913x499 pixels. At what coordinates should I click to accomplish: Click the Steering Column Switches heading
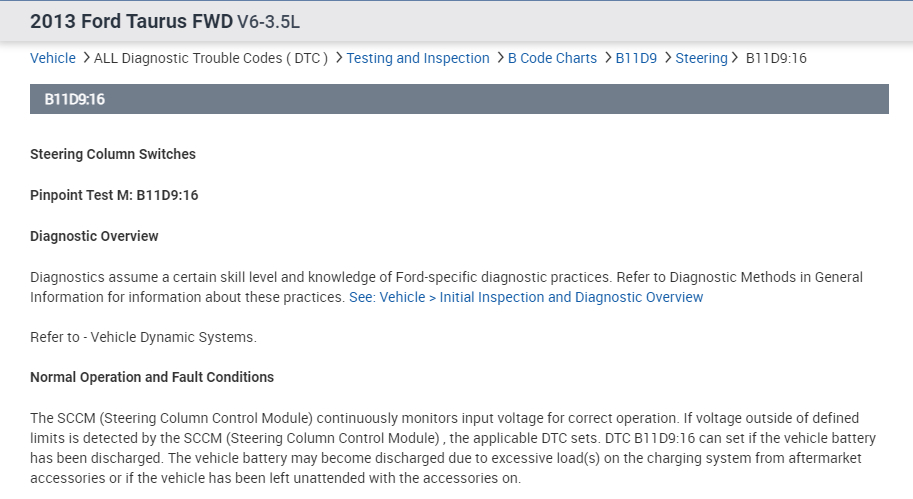pyautogui.click(x=113, y=154)
